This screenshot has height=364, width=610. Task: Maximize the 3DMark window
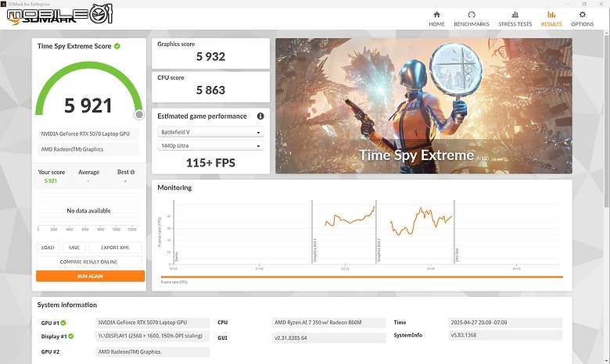pyautogui.click(x=584, y=4)
